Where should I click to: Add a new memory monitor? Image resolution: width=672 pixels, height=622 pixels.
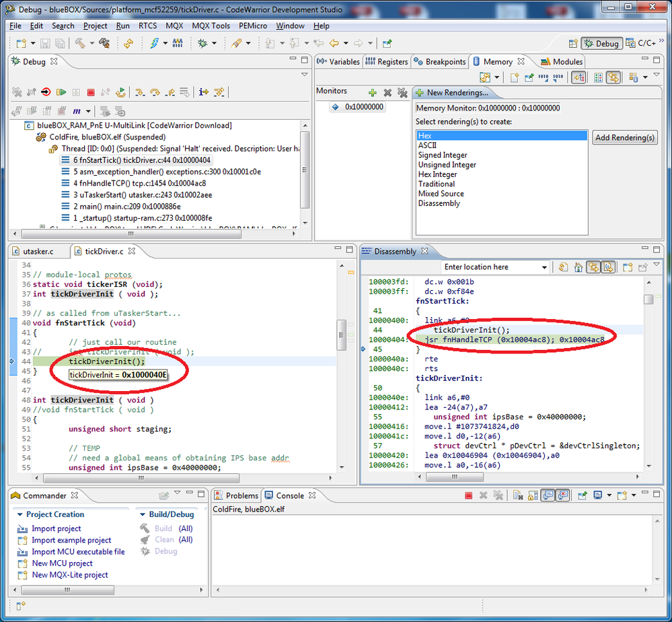tap(373, 92)
